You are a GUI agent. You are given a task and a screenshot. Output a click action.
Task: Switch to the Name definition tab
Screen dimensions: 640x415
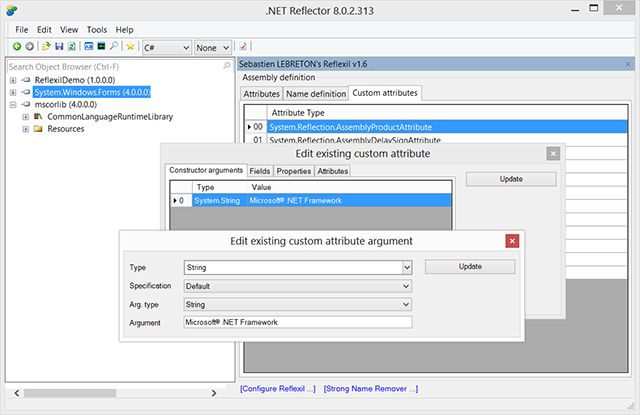(316, 94)
